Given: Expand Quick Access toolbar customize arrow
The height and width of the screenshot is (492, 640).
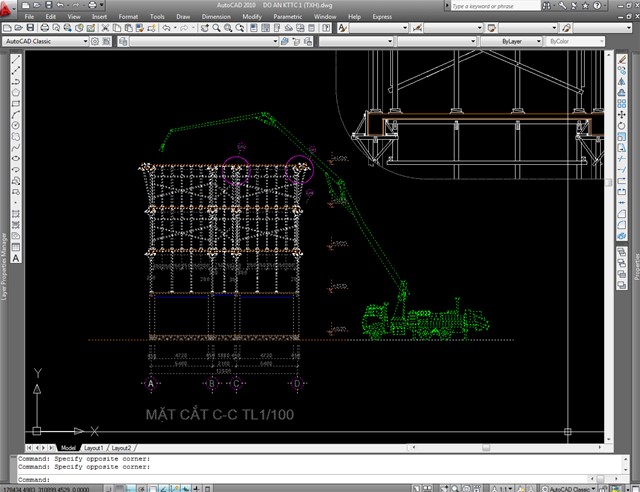Looking at the screenshot, I should click(x=102, y=5).
